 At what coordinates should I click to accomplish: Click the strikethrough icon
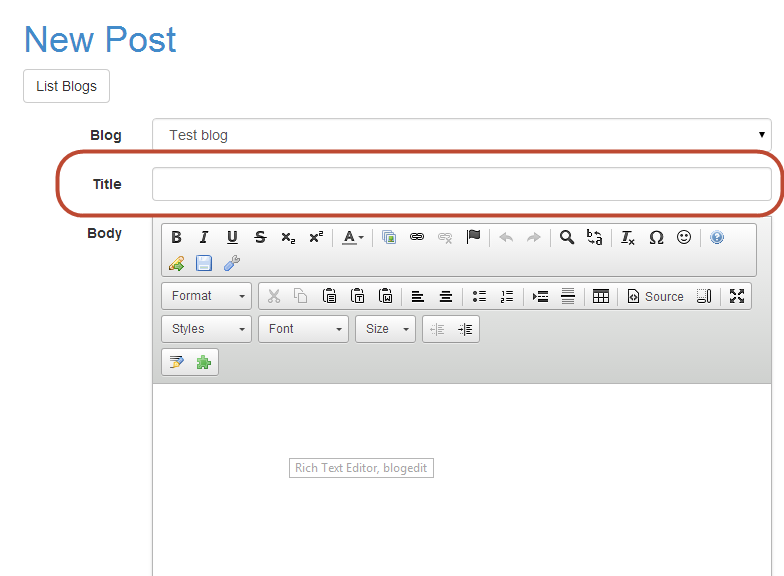(x=260, y=237)
